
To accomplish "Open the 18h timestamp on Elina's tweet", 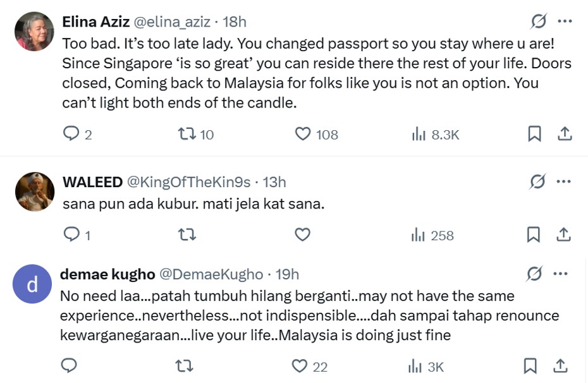I will (235, 21).
